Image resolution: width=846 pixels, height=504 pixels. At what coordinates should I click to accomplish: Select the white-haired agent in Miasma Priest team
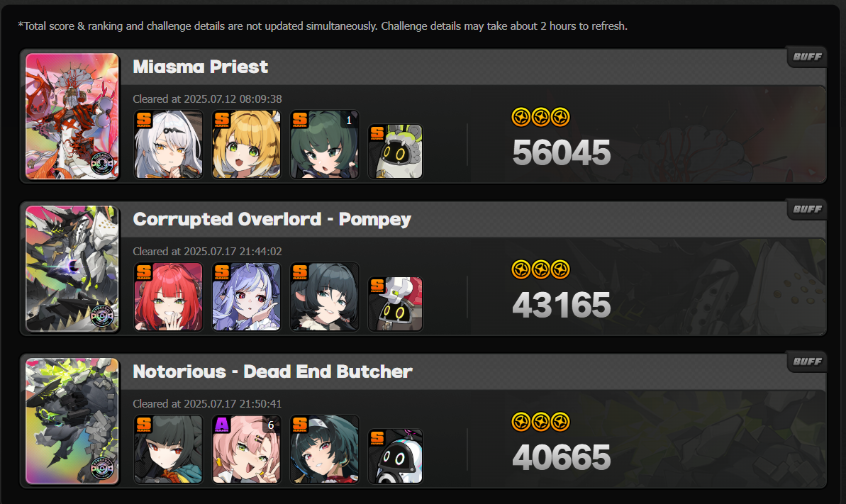[x=168, y=145]
